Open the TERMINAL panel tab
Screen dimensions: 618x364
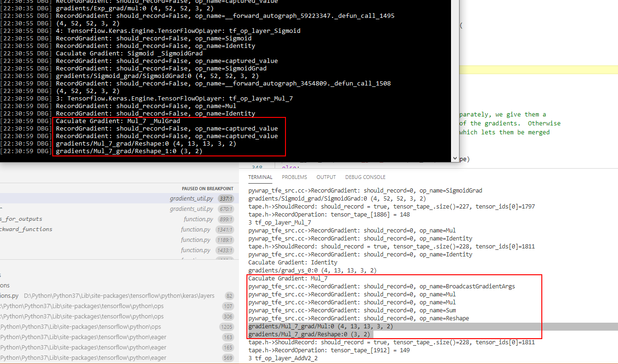tap(260, 177)
